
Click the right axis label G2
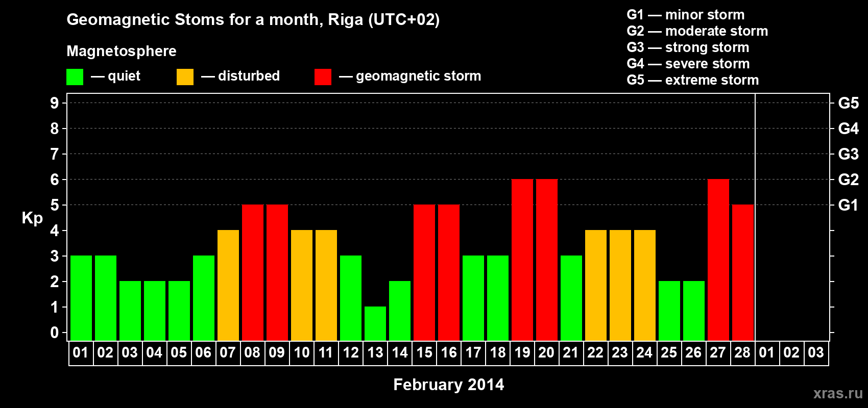(x=849, y=180)
